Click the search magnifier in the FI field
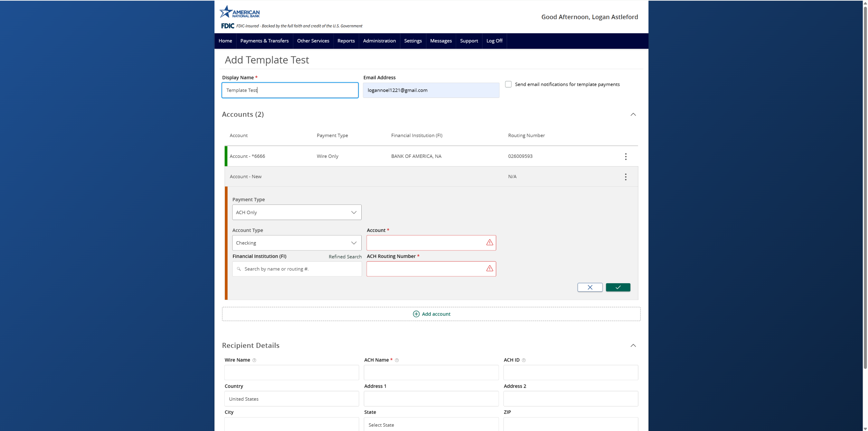 [x=239, y=269]
